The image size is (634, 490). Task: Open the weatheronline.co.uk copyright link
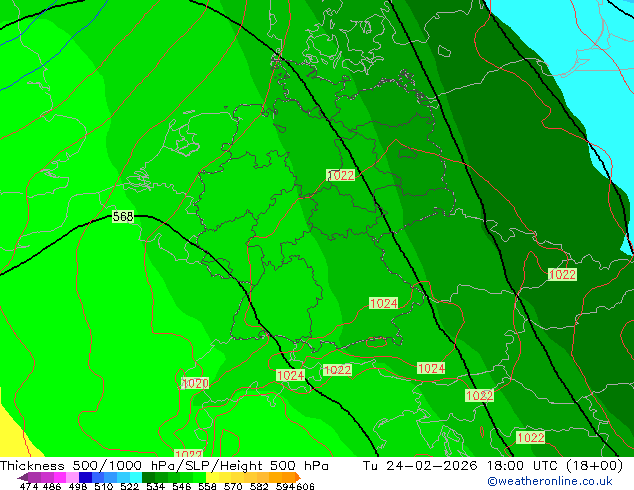coord(549,481)
